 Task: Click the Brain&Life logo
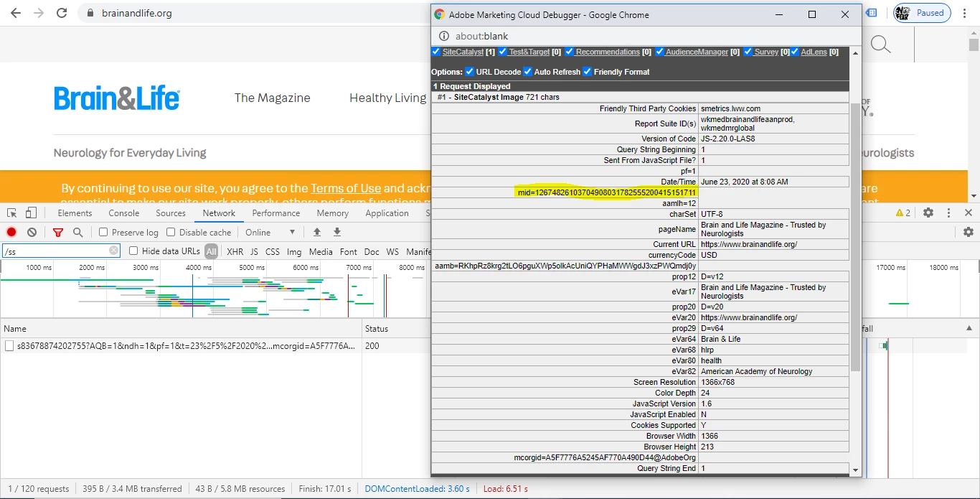116,98
